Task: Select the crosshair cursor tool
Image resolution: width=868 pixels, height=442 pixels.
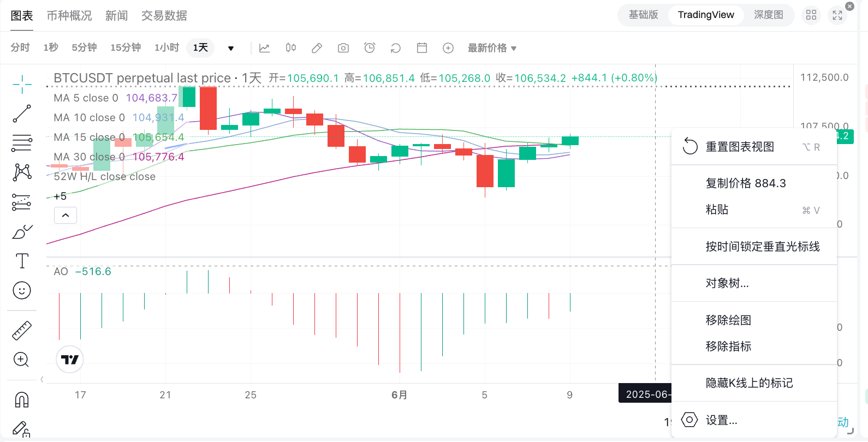Action: (x=22, y=84)
